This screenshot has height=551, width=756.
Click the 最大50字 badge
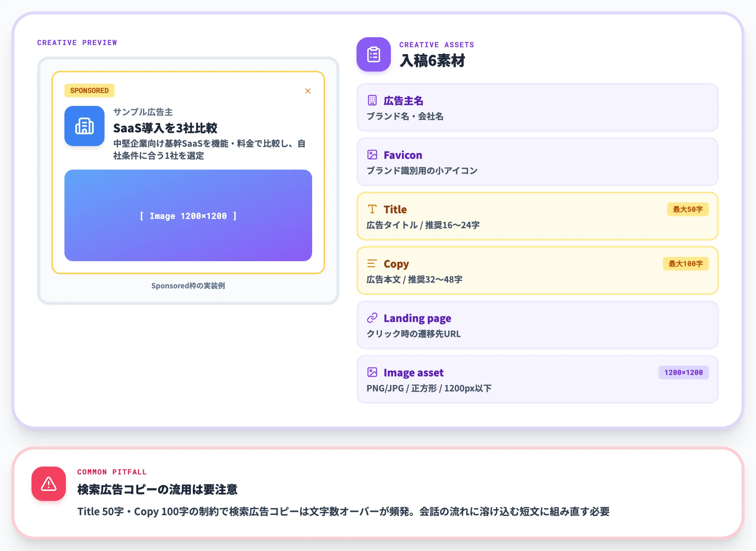tap(688, 209)
